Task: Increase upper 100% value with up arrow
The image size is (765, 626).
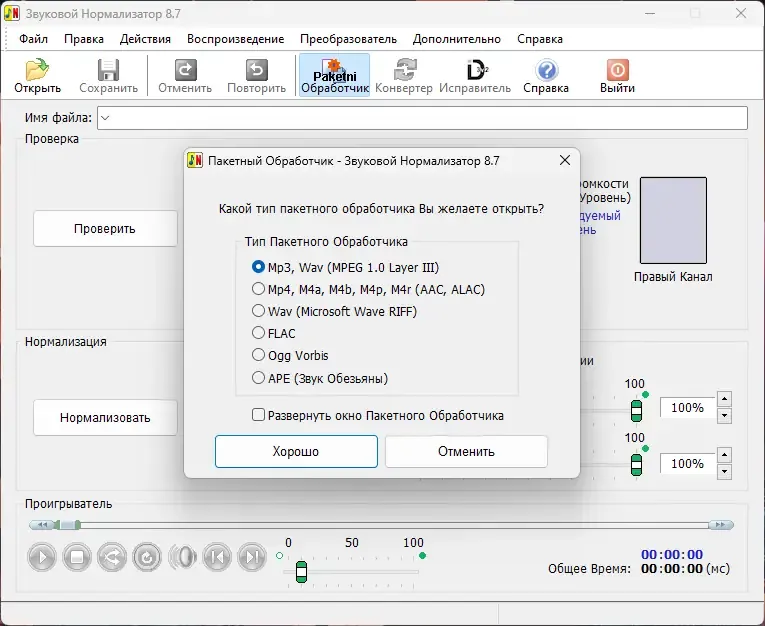Action: [725, 399]
